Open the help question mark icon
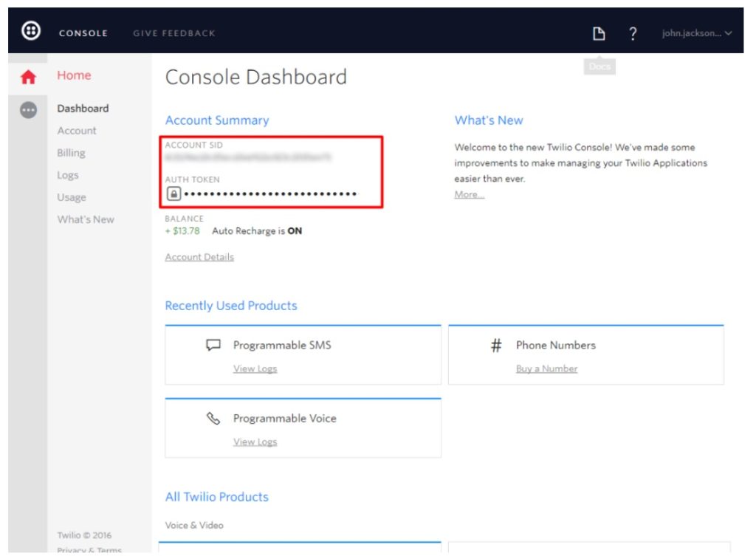The height and width of the screenshot is (556, 756). (x=633, y=33)
